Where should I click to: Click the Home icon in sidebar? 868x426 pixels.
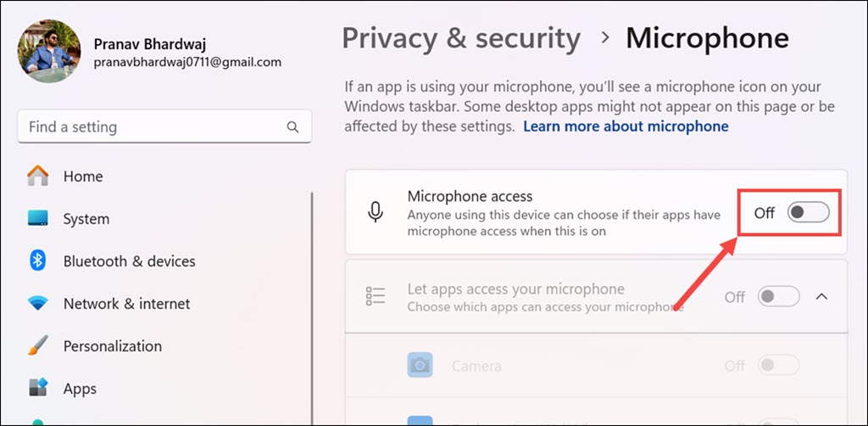(38, 177)
